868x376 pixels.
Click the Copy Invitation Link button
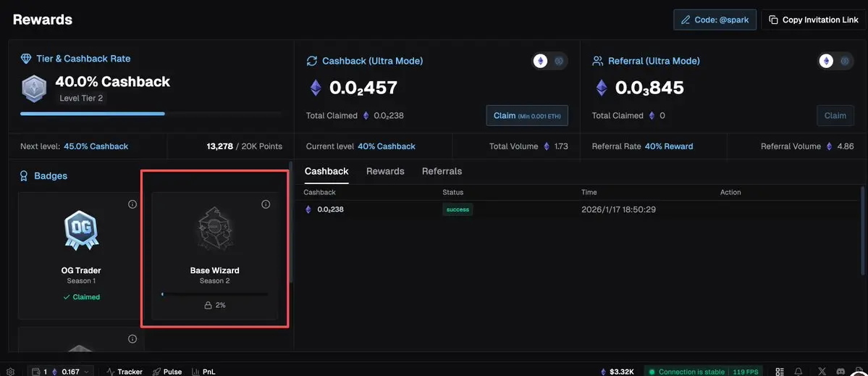814,20
